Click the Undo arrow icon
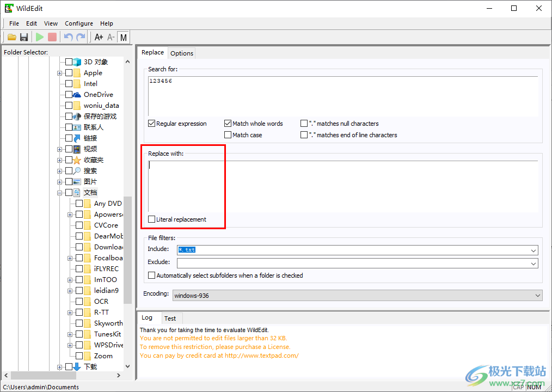The width and height of the screenshot is (552, 392). [68, 37]
